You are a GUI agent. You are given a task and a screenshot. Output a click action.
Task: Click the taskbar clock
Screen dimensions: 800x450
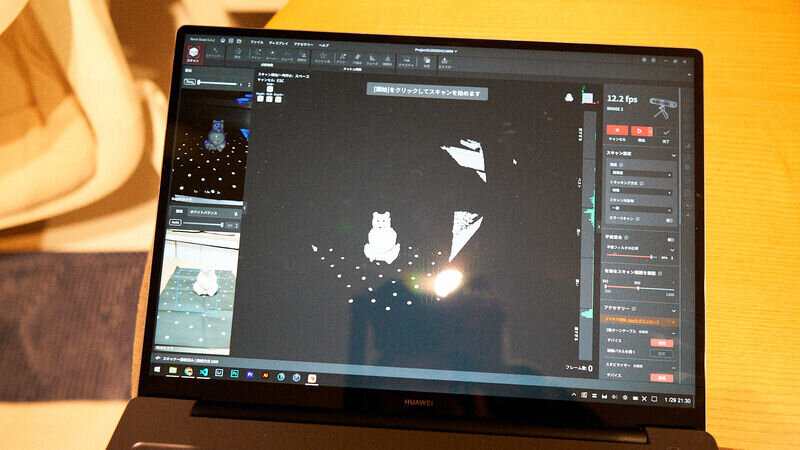point(678,401)
